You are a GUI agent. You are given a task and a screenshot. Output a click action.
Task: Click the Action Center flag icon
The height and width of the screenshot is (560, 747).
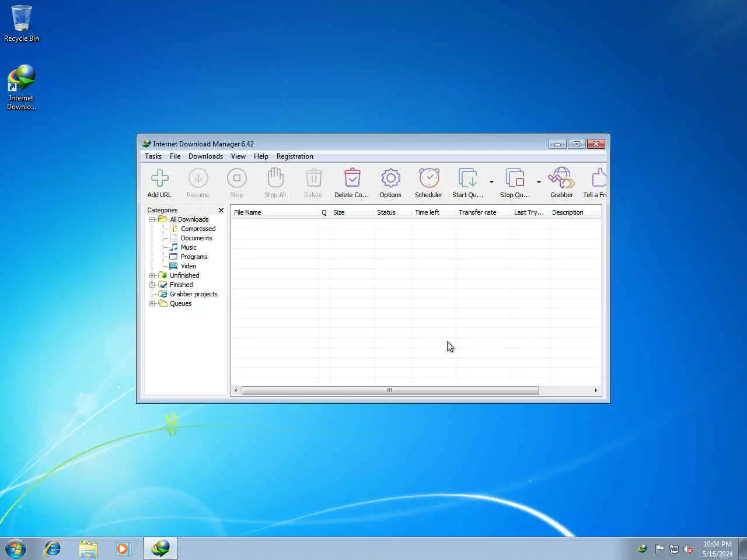click(x=659, y=548)
